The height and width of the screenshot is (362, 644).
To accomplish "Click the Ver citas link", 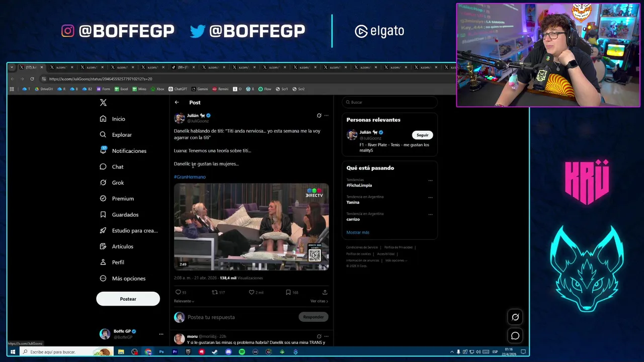I will point(319,301).
